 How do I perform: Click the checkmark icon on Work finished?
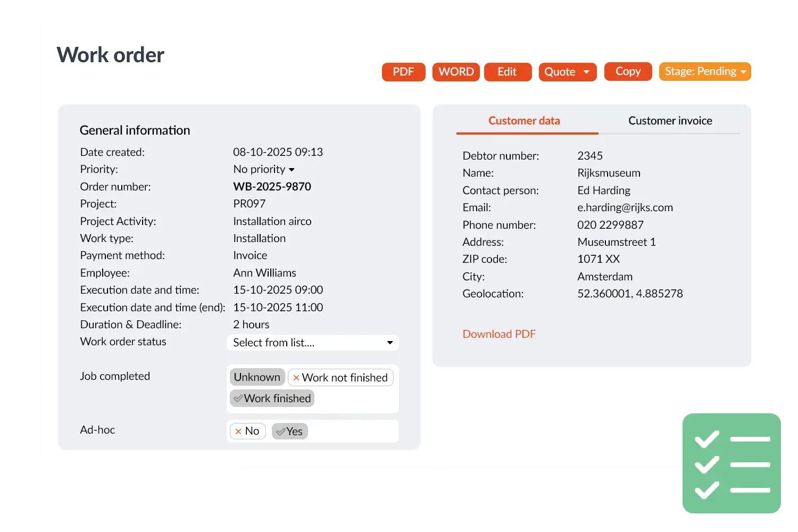click(x=238, y=398)
